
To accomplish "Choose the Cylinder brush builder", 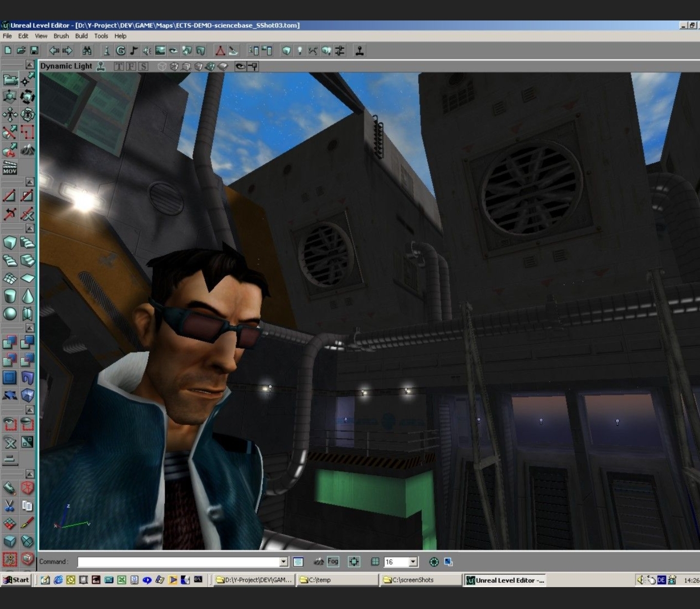I will click(x=10, y=296).
